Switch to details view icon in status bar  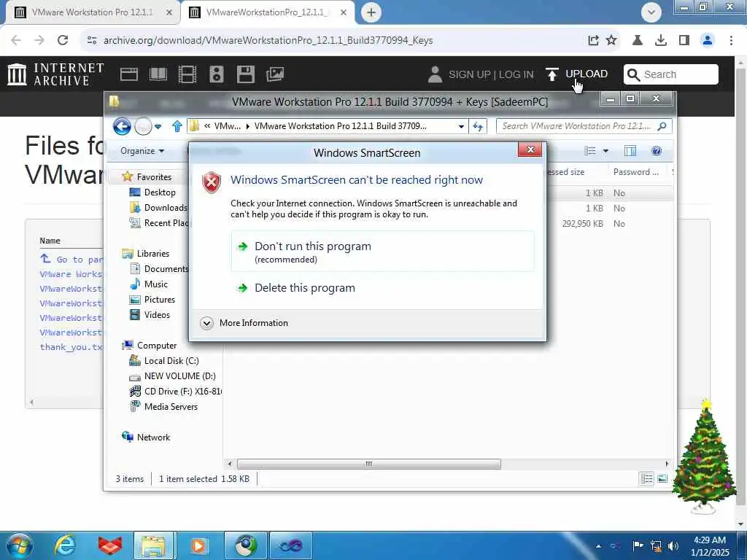(646, 478)
